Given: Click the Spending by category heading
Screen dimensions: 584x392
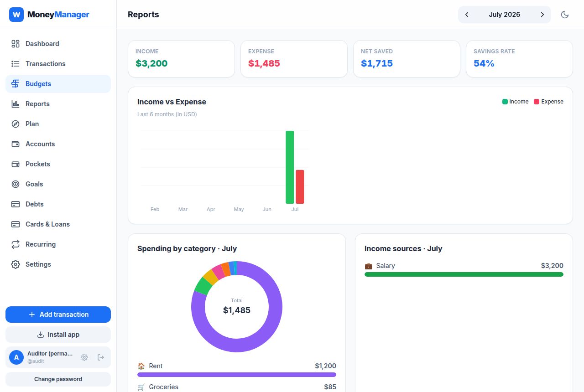Looking at the screenshot, I should tap(187, 248).
